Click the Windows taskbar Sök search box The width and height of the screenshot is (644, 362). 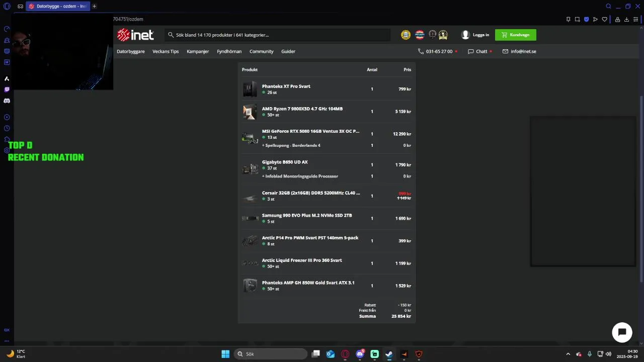pos(271,354)
